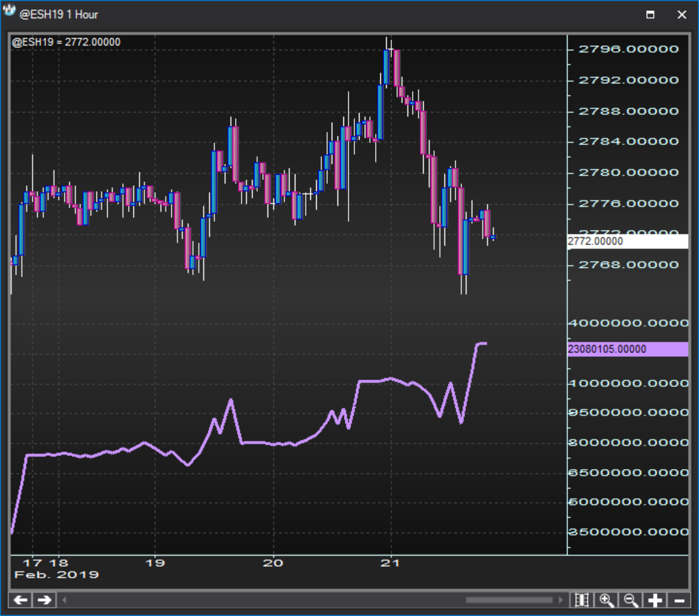Click the 2768.00000 price axis label
This screenshot has width=699, height=616.
click(x=628, y=265)
